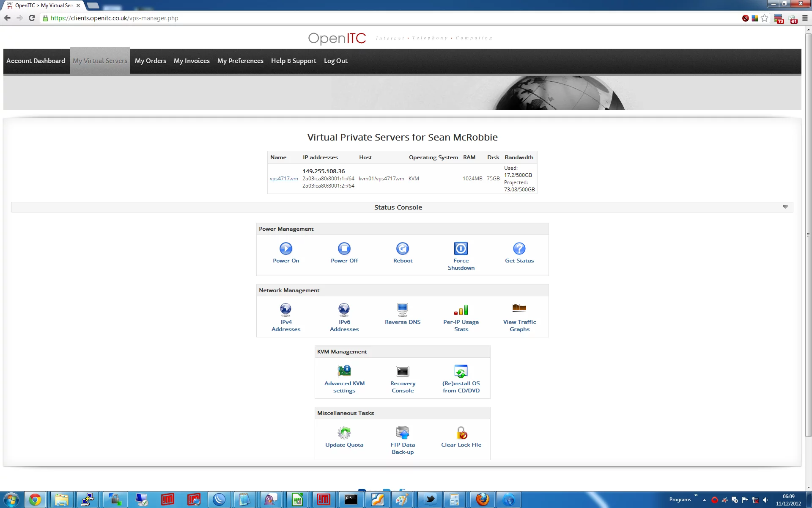This screenshot has width=812, height=508.
Task: Click the Reboot icon
Action: pos(403,248)
